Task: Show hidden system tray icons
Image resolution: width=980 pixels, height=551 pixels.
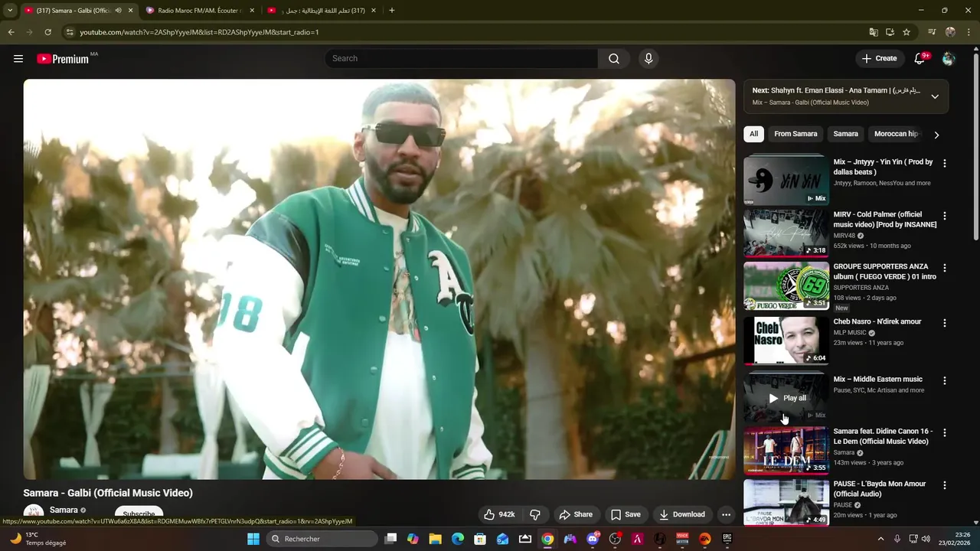Action: click(880, 539)
